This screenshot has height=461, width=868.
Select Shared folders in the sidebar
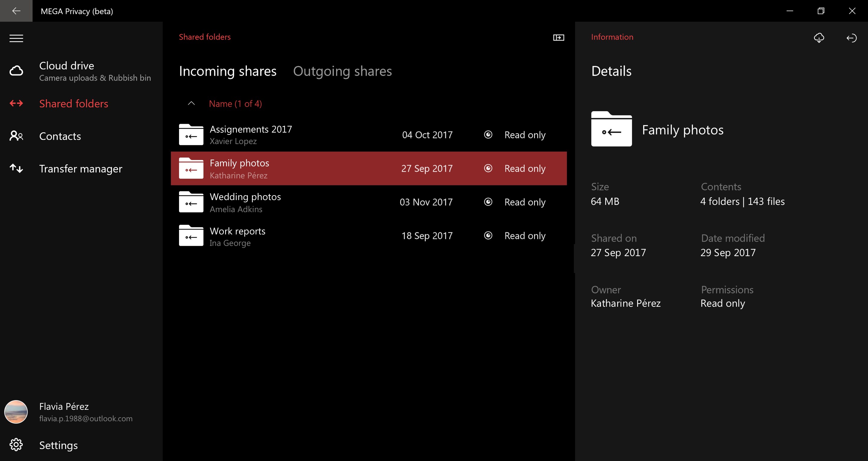click(x=74, y=103)
